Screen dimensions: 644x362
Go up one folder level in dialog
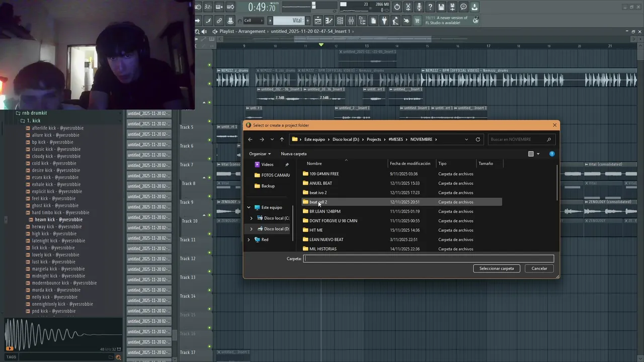click(282, 139)
